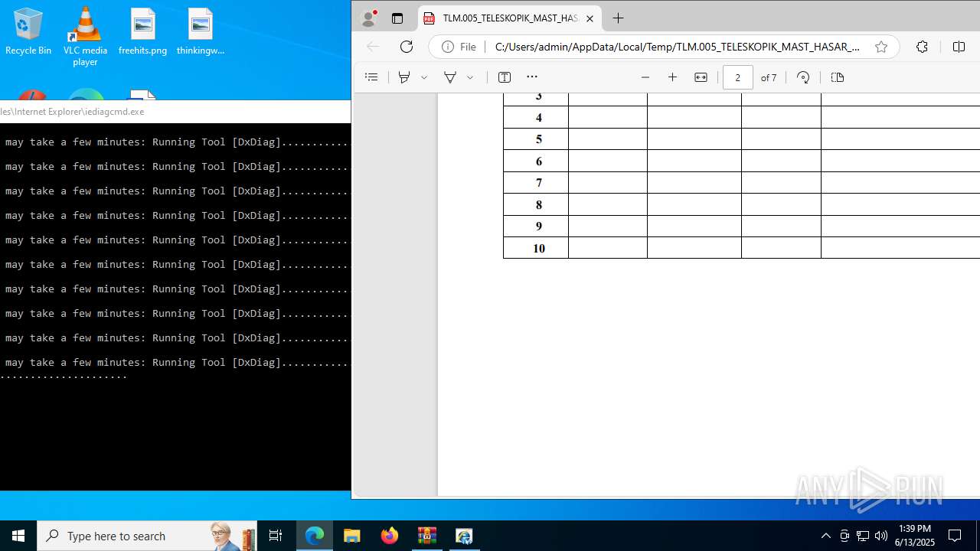Open PDF toolbar more options ellipsis
980x551 pixels.
pyautogui.click(x=532, y=77)
